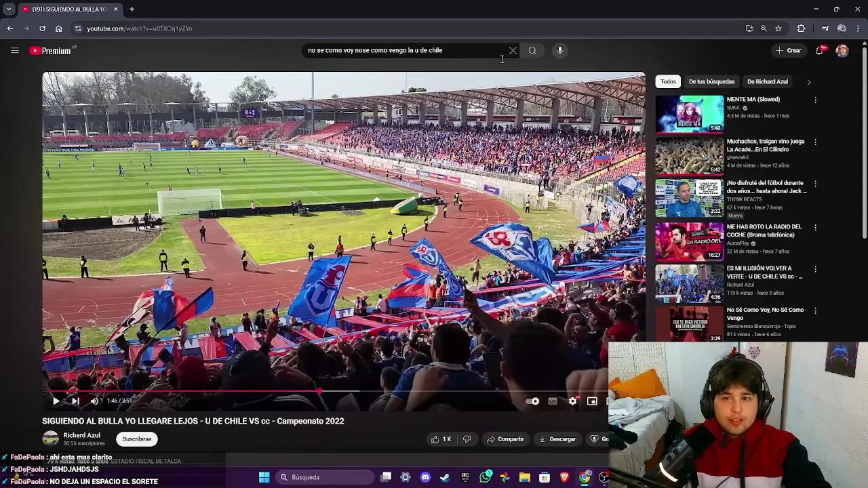Open player settings gear

(x=572, y=401)
